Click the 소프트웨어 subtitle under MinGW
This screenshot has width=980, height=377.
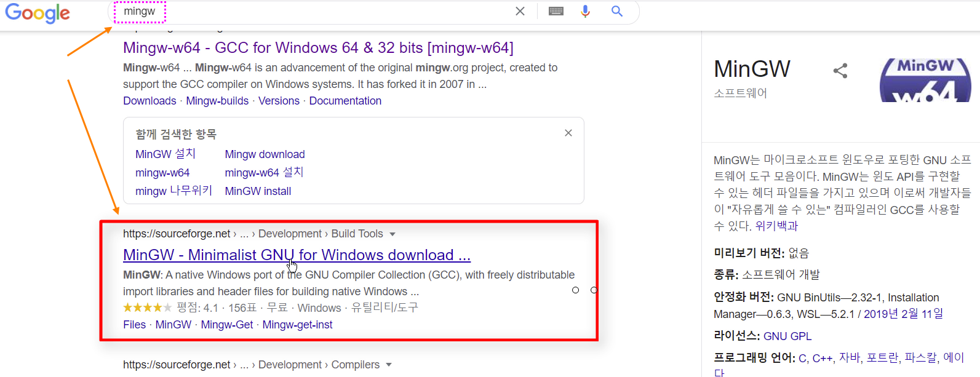[x=740, y=93]
